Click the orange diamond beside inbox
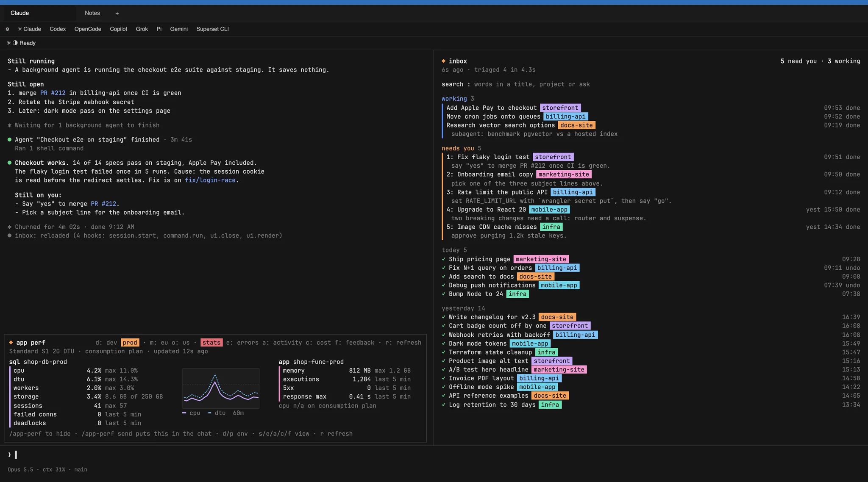 point(443,61)
